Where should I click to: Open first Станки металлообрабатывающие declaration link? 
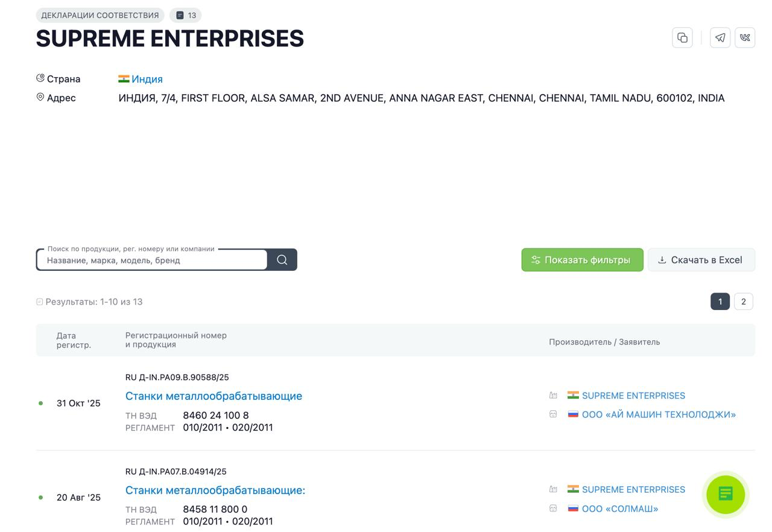point(214,396)
